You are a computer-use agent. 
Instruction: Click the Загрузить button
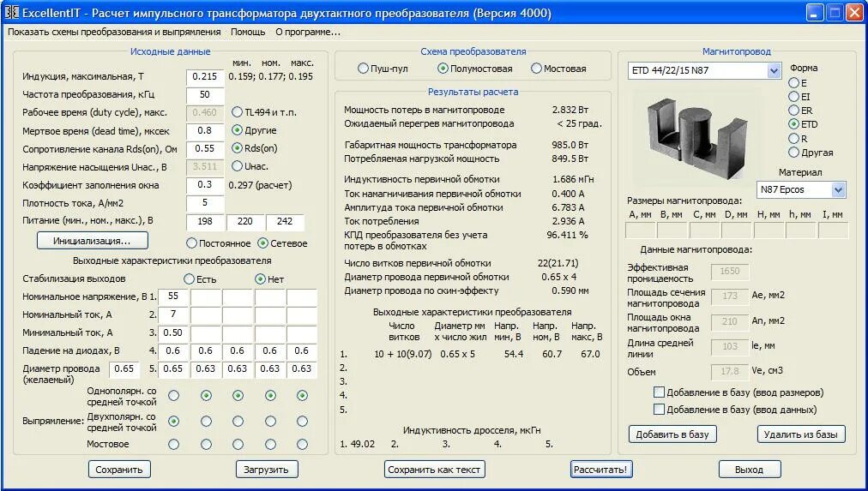coord(266,470)
